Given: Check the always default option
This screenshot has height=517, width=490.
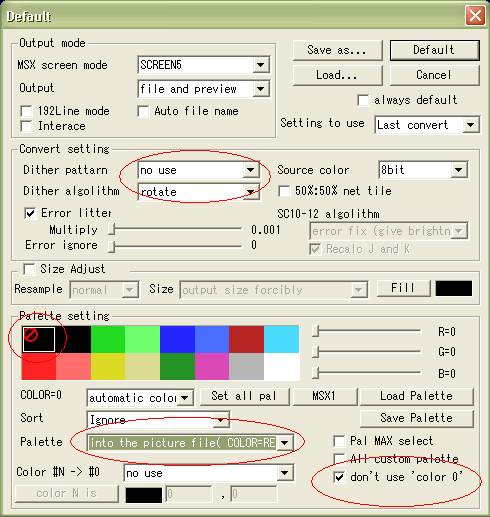Looking at the screenshot, I should click(x=363, y=100).
